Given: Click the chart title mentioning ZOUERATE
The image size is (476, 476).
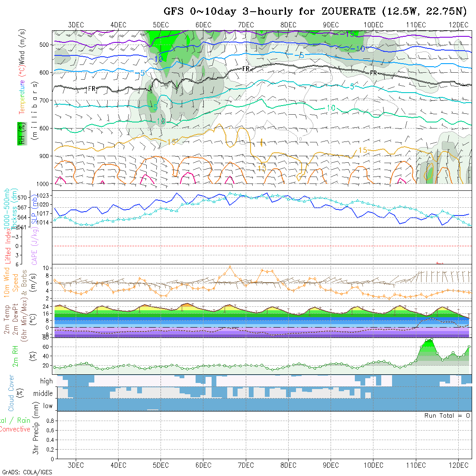Looking at the screenshot, I should [x=315, y=12].
